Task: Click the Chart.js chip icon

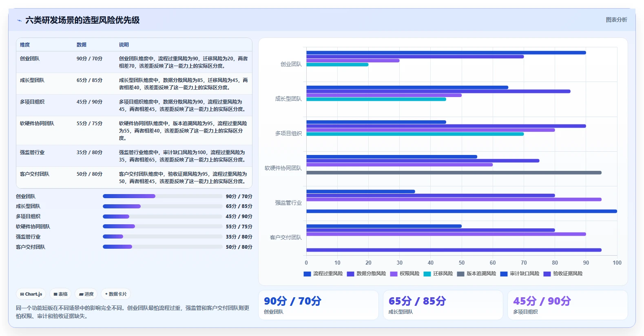Action: click(22, 294)
